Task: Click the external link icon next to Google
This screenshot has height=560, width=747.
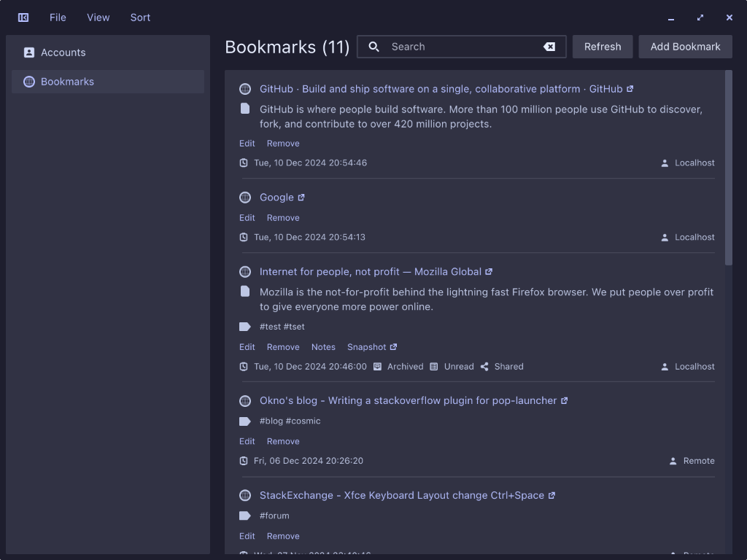Action: pos(301,198)
